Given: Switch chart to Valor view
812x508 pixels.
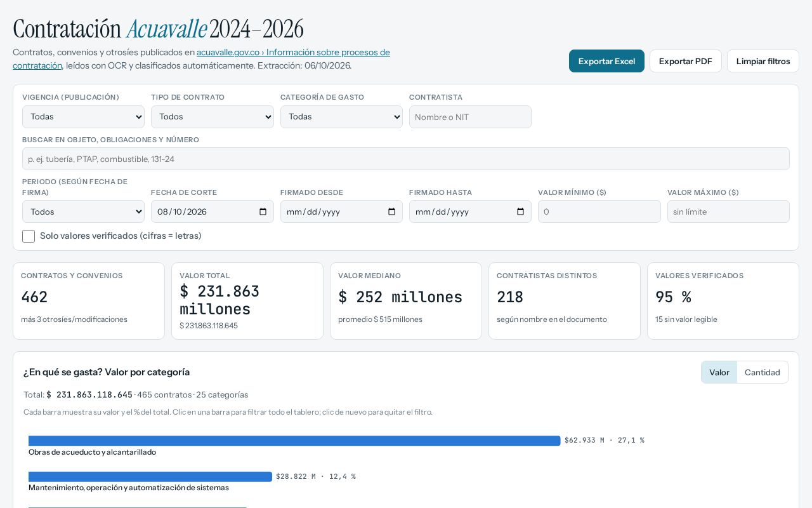Looking at the screenshot, I should 719,372.
